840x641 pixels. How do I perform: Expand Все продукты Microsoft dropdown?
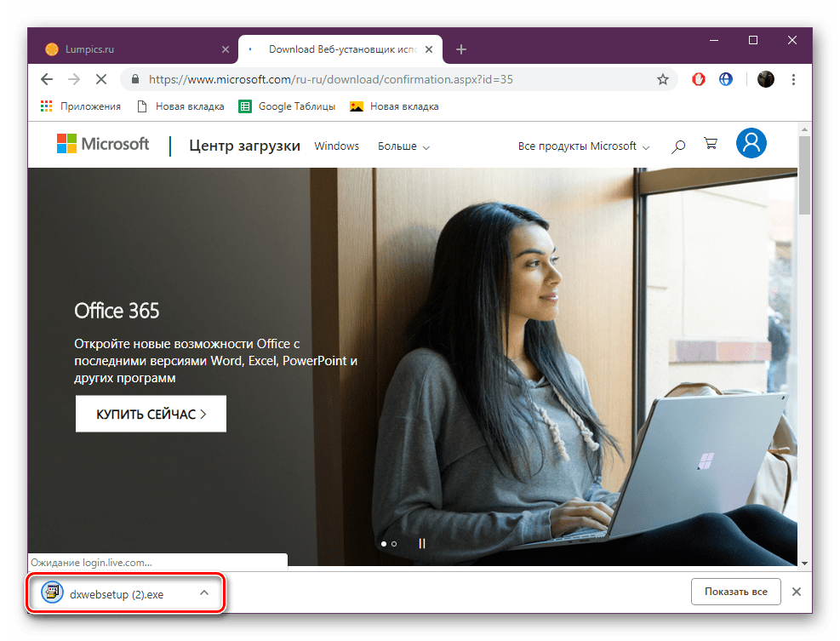click(583, 146)
